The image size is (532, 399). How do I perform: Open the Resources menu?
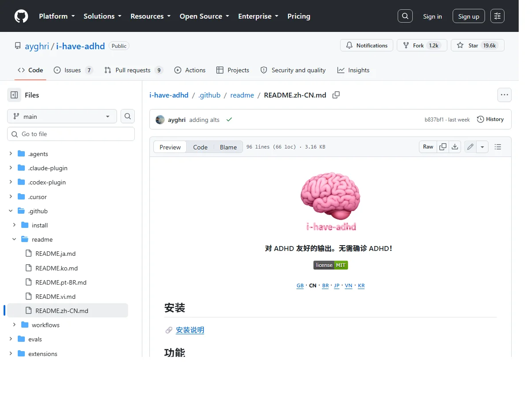click(150, 16)
